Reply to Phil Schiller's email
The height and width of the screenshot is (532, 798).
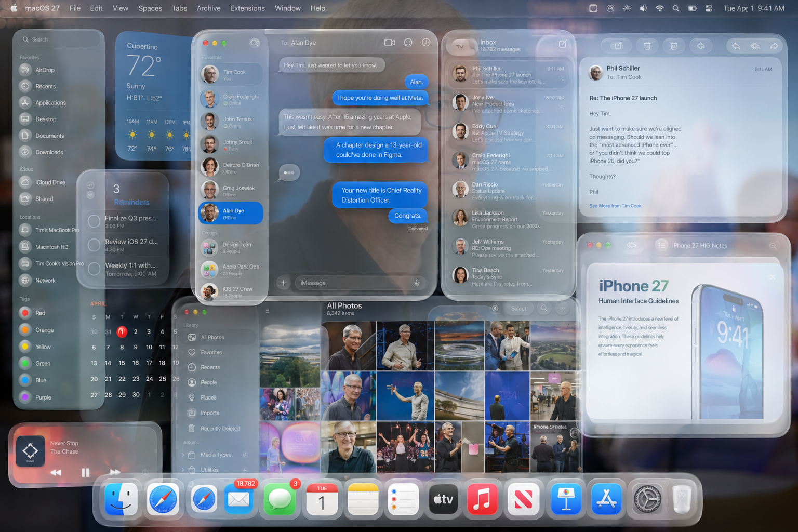click(x=736, y=46)
